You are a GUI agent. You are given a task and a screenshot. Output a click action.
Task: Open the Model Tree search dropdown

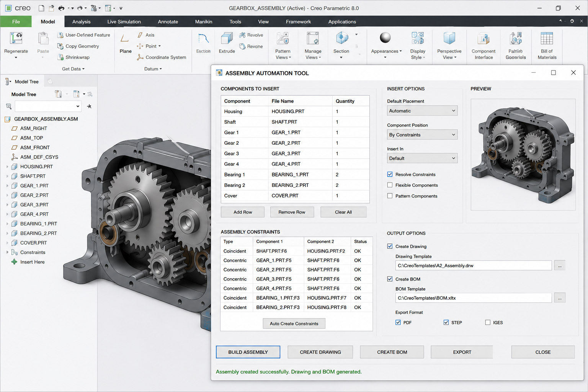tap(78, 106)
